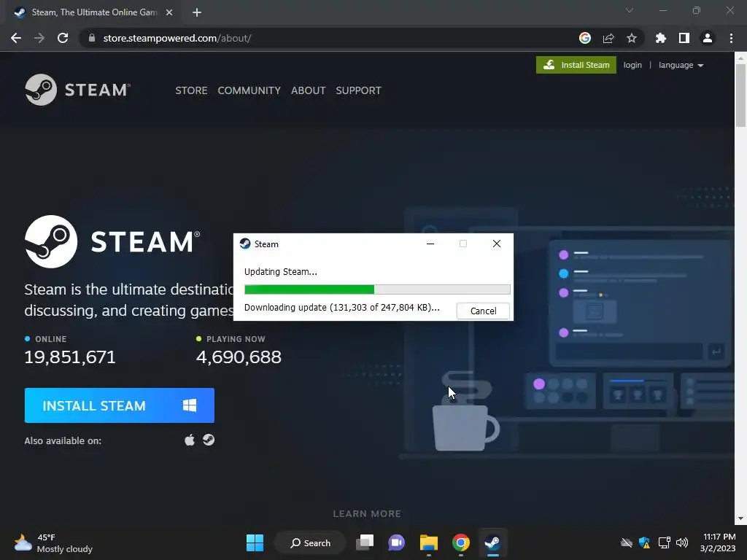Go back in browser history

coord(16,38)
